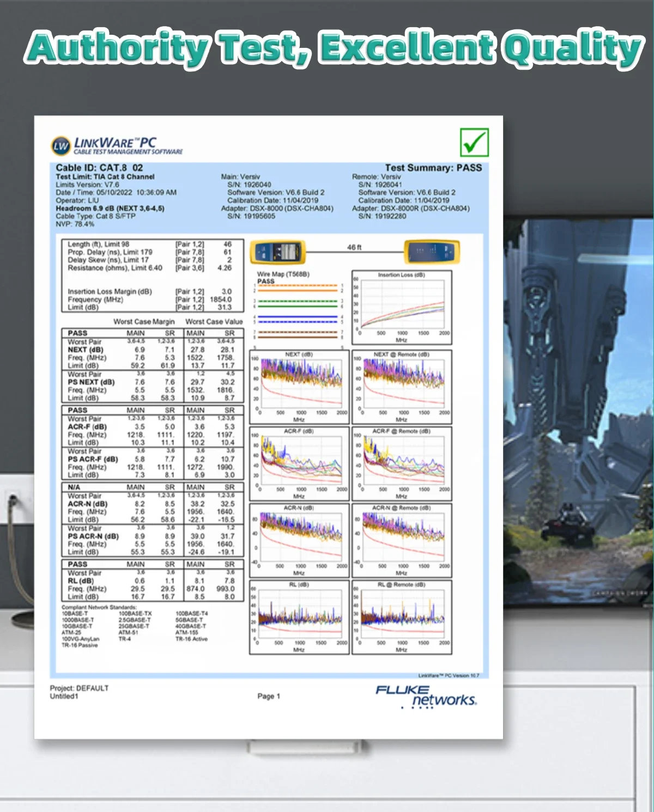Click the Date / Time 05/10/2022 line
Image resolution: width=654 pixels, height=812 pixels.
click(116, 192)
